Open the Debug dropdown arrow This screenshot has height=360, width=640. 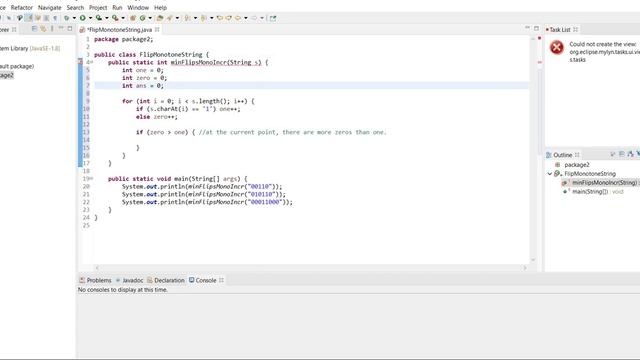(x=74, y=18)
